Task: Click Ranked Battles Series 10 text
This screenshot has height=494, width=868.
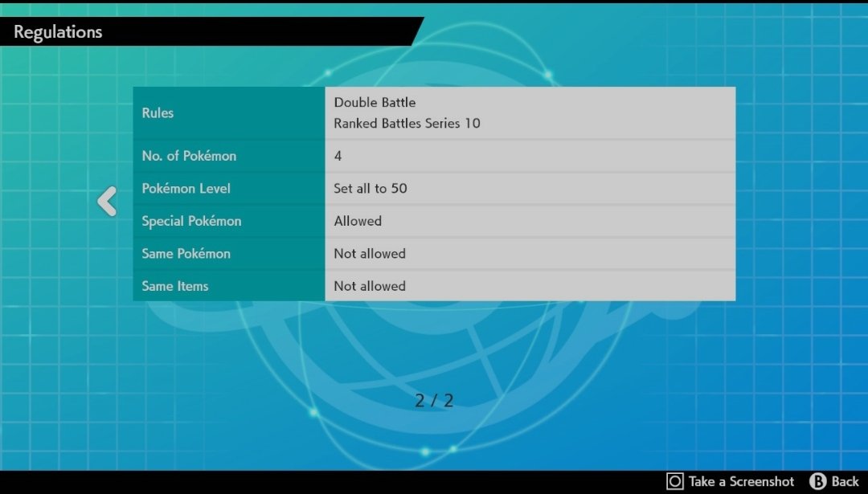Action: point(407,124)
